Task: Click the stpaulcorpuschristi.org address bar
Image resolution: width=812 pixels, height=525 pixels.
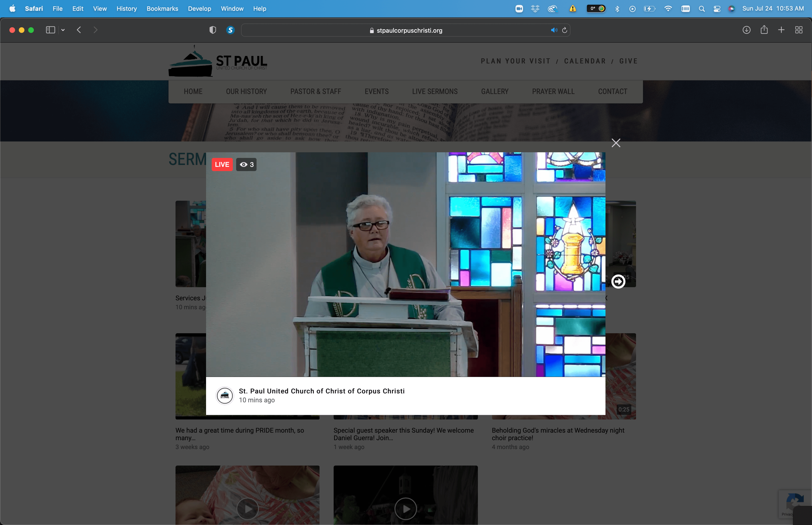Action: coord(406,30)
